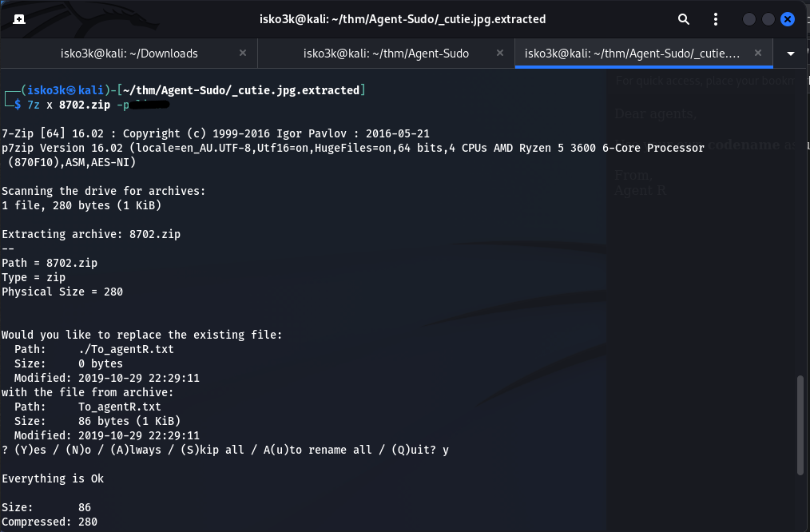Click the ./To_agentR.txt path text
Screen dimensions: 810x532
125,349
